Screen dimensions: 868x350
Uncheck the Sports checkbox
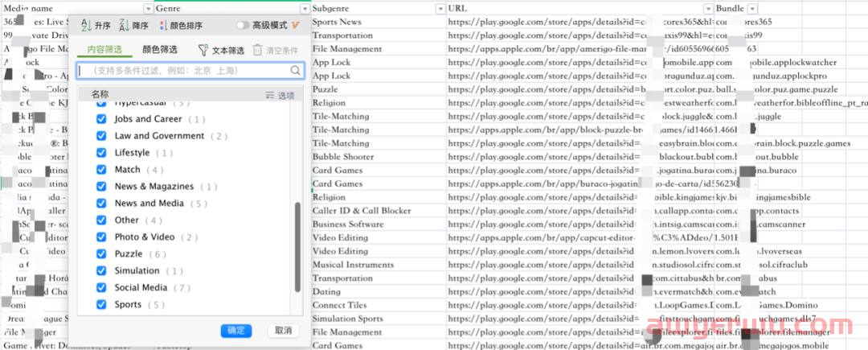(x=101, y=305)
